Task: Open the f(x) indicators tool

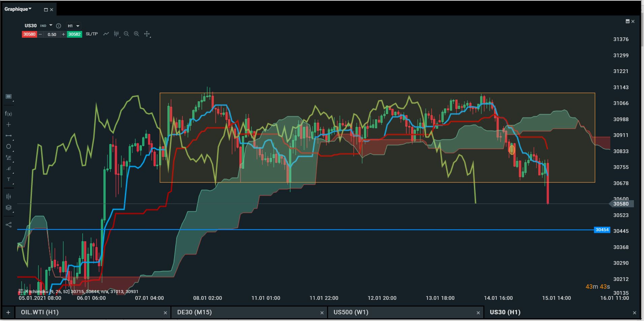Action: [x=8, y=114]
